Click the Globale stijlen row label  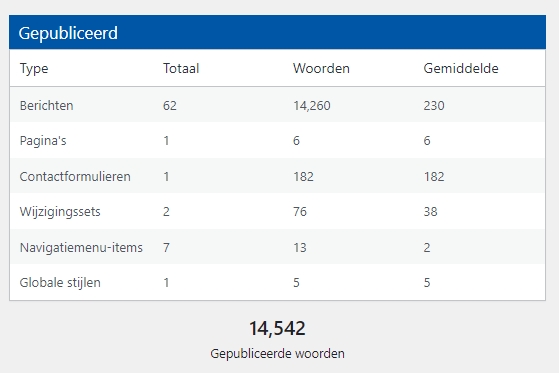tap(60, 283)
